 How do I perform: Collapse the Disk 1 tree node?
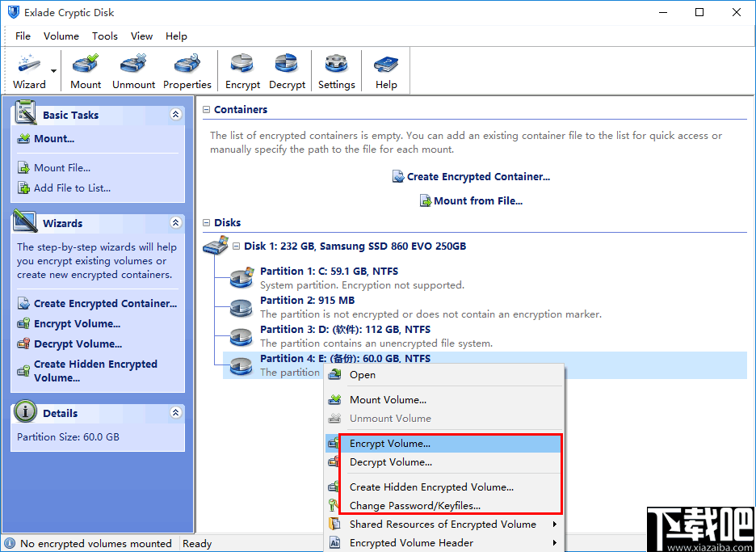click(x=236, y=246)
